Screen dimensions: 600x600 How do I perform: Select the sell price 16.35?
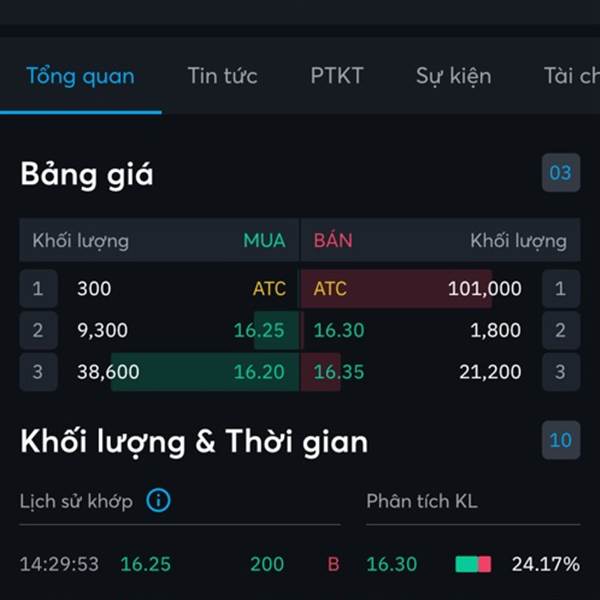click(x=339, y=372)
